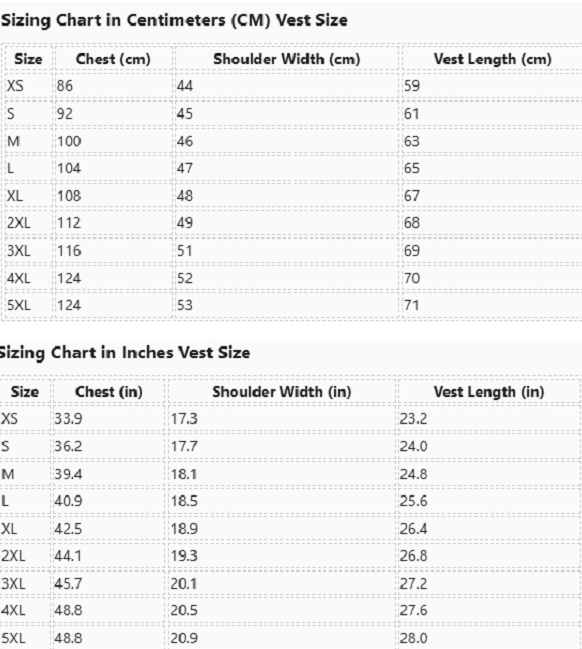582x649 pixels.
Task: Click the Shoulder Width (cm) header
Action: 286,59
